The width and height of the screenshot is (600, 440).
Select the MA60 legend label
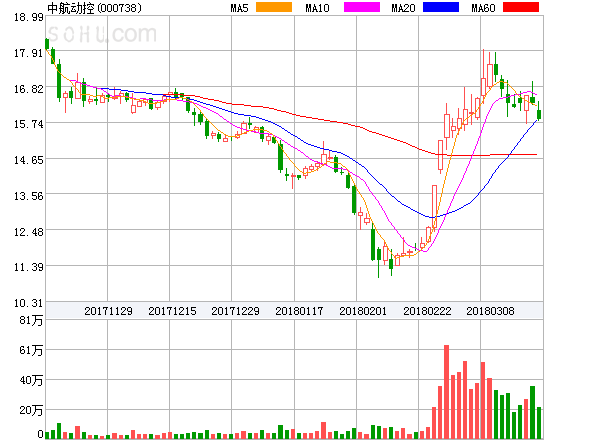(x=483, y=8)
